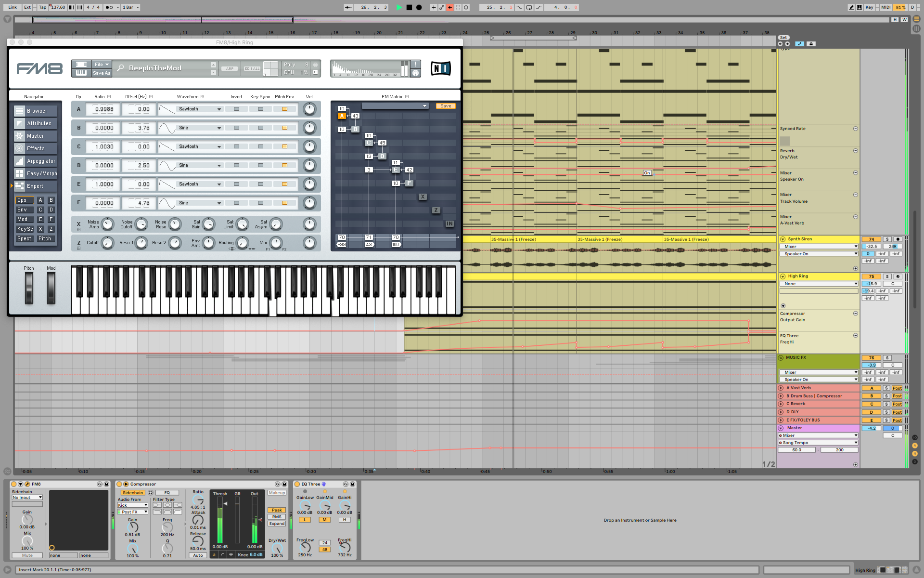
Task: Click the arrangement Record button
Action: coord(419,7)
